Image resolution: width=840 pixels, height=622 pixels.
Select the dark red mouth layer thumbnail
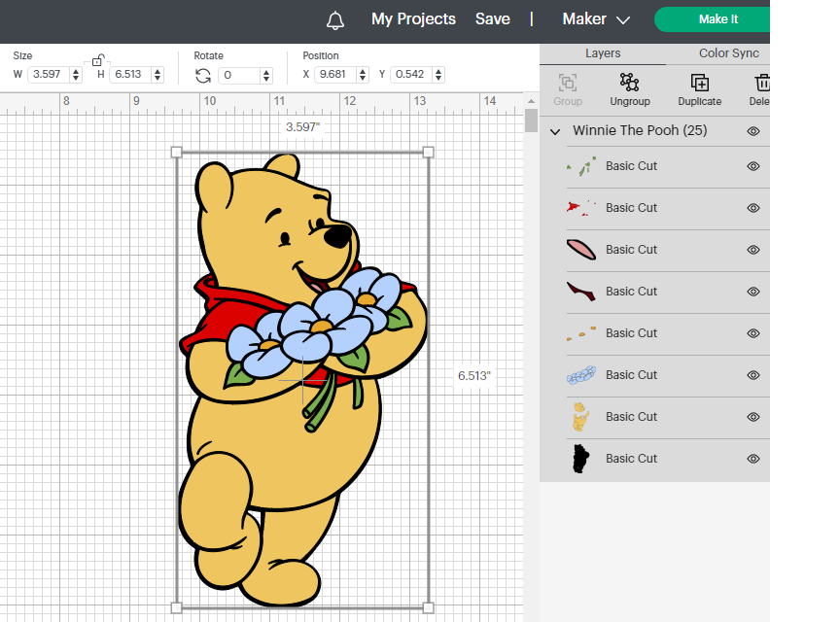tap(581, 292)
